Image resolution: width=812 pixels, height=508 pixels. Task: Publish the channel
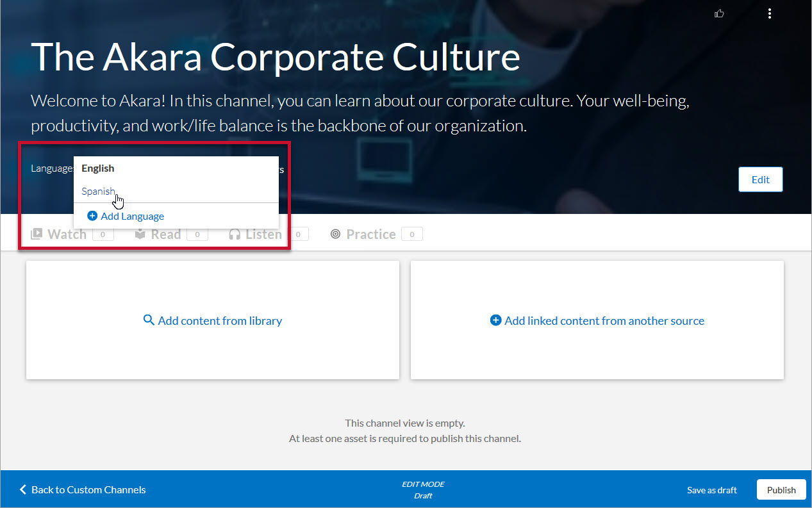click(x=781, y=490)
